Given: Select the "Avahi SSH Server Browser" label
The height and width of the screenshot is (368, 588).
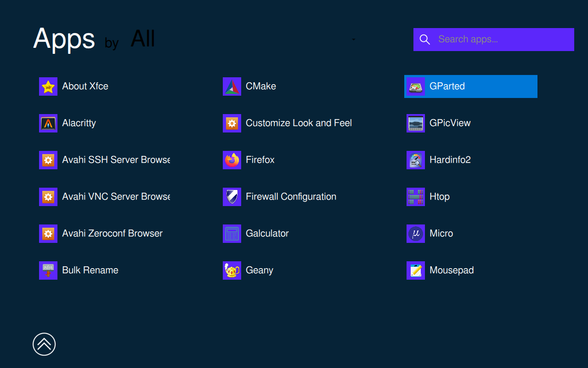Looking at the screenshot, I should coord(116,160).
